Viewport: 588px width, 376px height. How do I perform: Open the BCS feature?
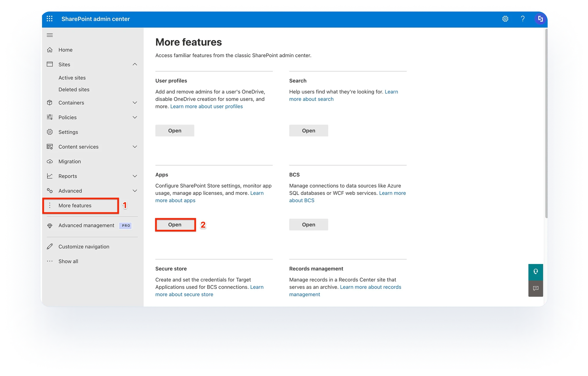point(309,224)
